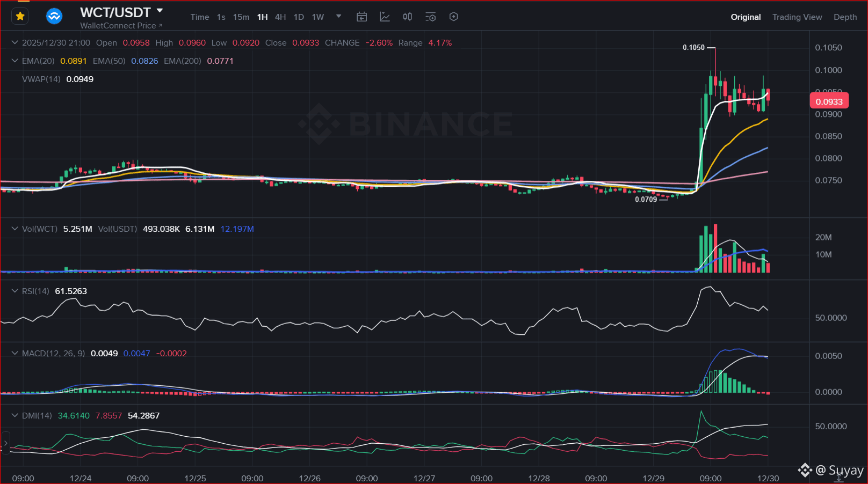Collapse the MACD panel chevron

point(15,353)
